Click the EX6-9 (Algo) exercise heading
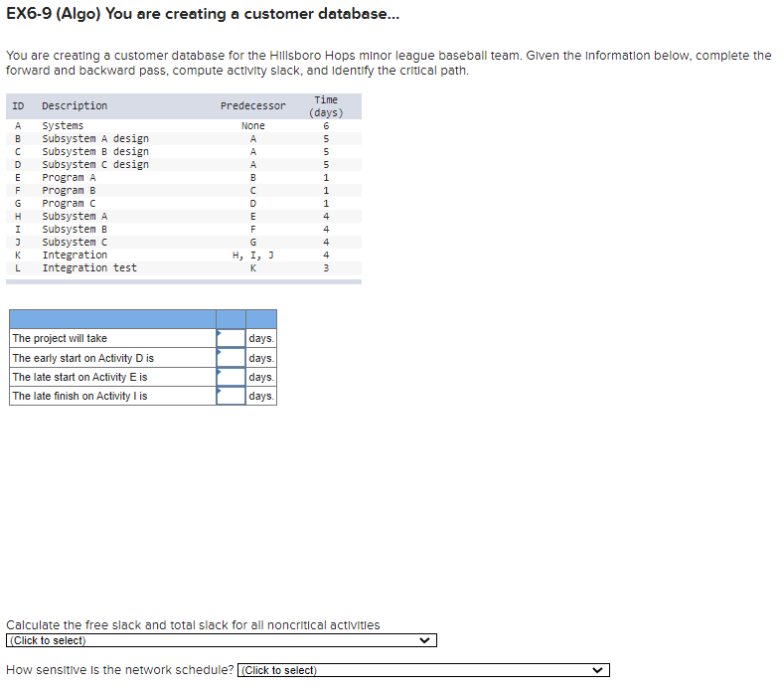 tap(203, 14)
